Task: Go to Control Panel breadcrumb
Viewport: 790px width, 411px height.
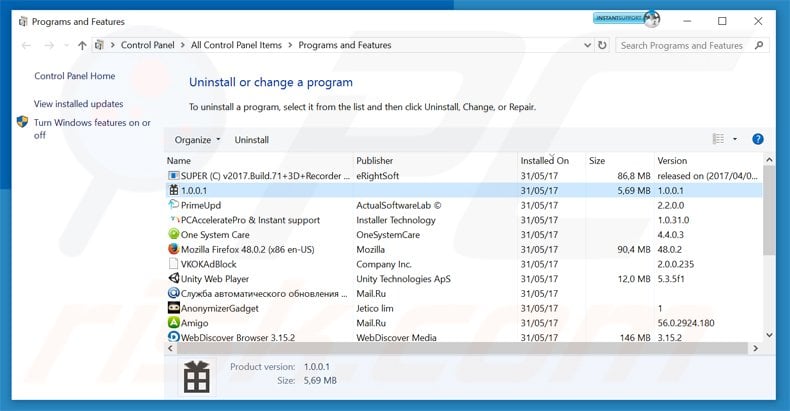Action: 148,45
